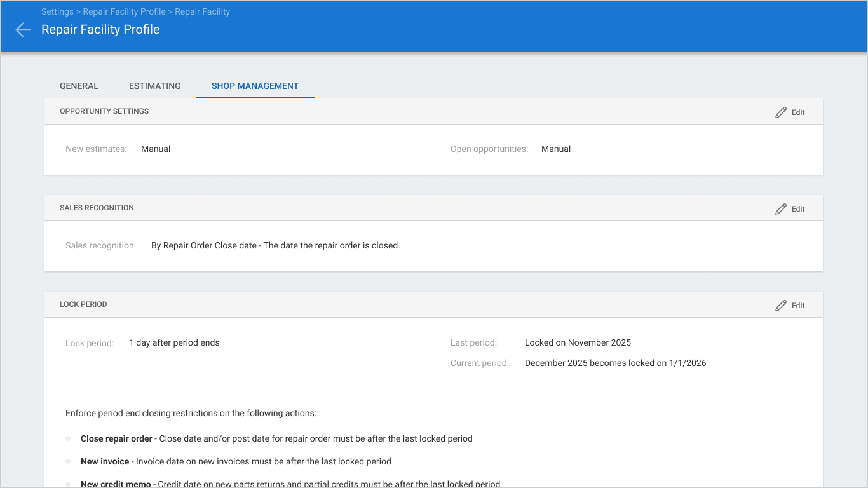Click the Last period label

473,342
